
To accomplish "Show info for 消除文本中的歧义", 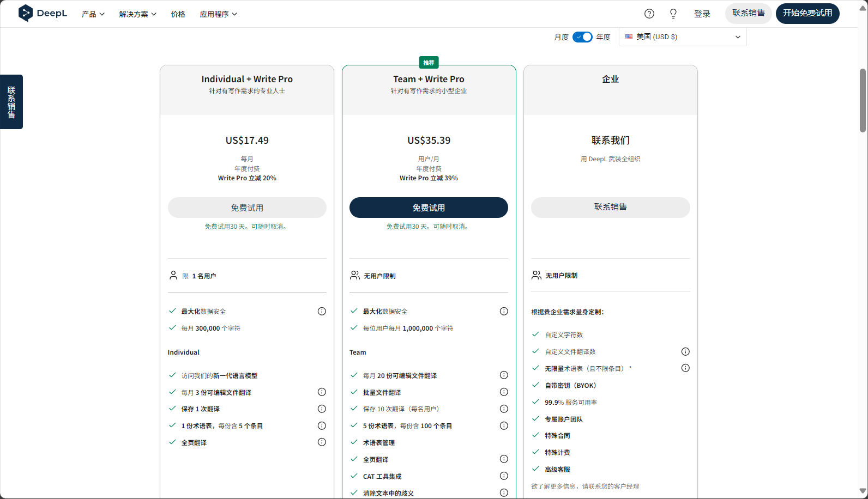I will (504, 493).
